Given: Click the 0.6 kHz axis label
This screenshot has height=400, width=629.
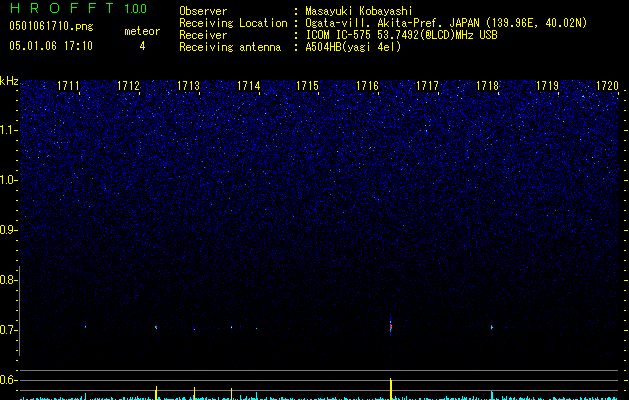Looking at the screenshot, I should [x=9, y=381].
